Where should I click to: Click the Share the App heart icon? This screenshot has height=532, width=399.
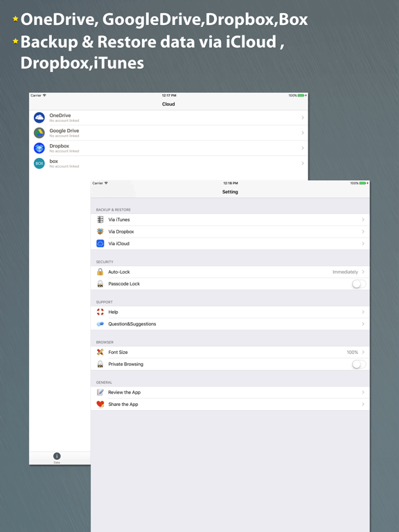click(100, 404)
